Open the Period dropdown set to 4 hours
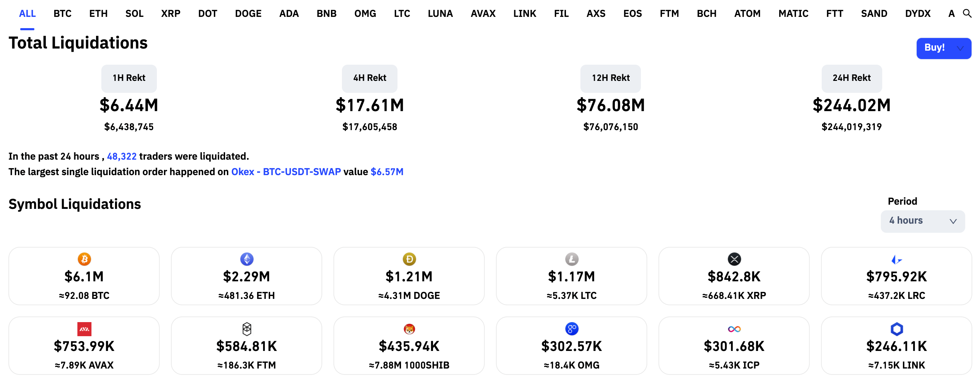This screenshot has height=384, width=980. click(922, 221)
